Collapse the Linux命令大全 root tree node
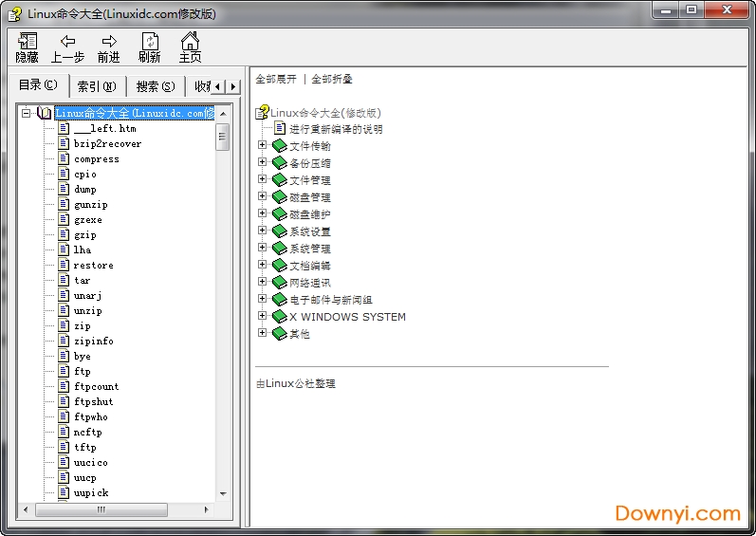This screenshot has height=536, width=756. tap(26, 113)
